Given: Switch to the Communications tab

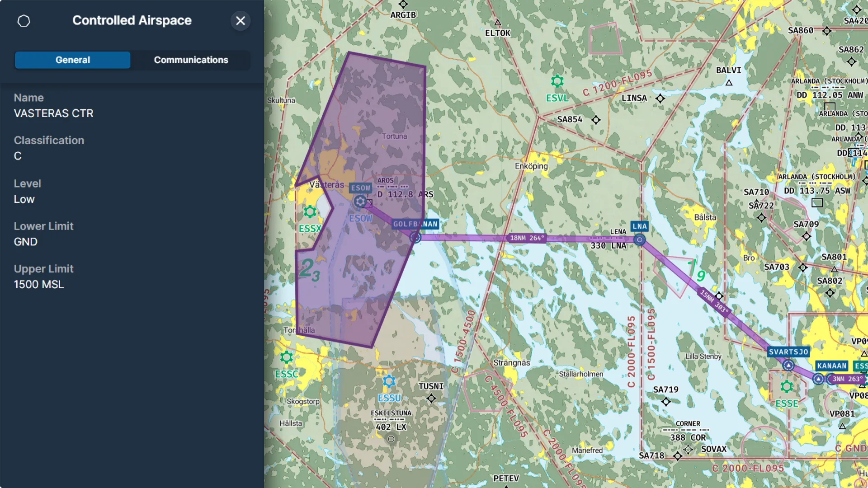Looking at the screenshot, I should (191, 60).
